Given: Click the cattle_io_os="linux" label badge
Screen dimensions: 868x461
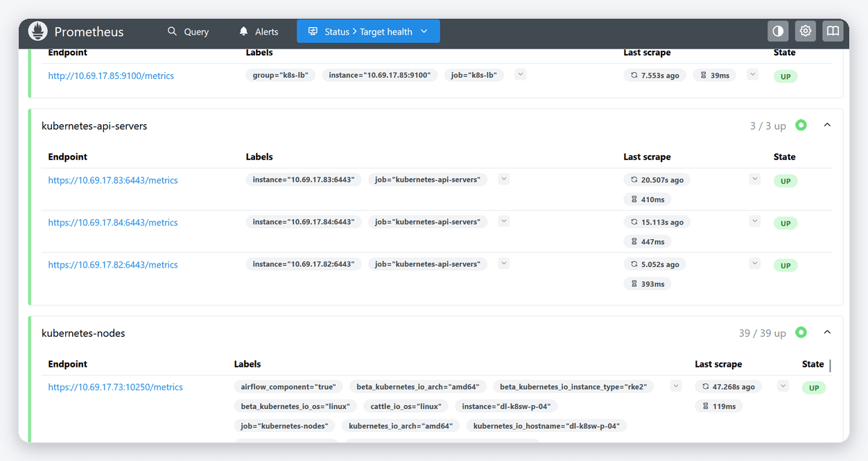Looking at the screenshot, I should tap(406, 406).
